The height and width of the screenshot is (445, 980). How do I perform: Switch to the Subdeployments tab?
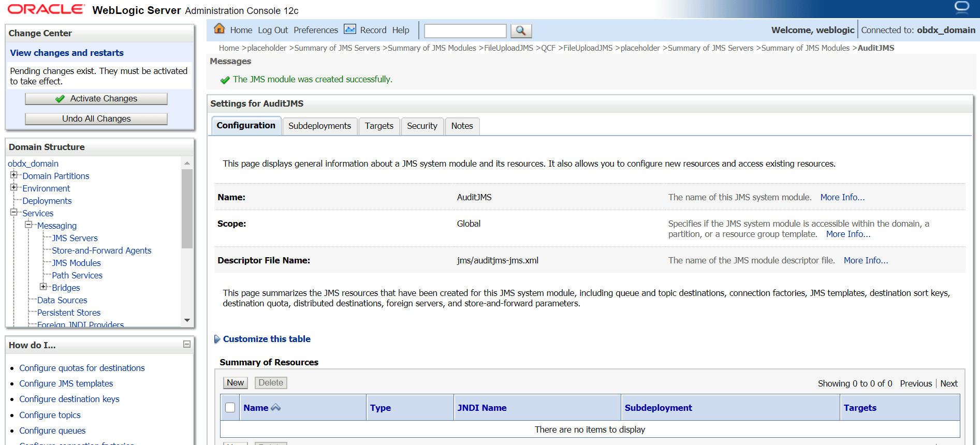pos(319,126)
